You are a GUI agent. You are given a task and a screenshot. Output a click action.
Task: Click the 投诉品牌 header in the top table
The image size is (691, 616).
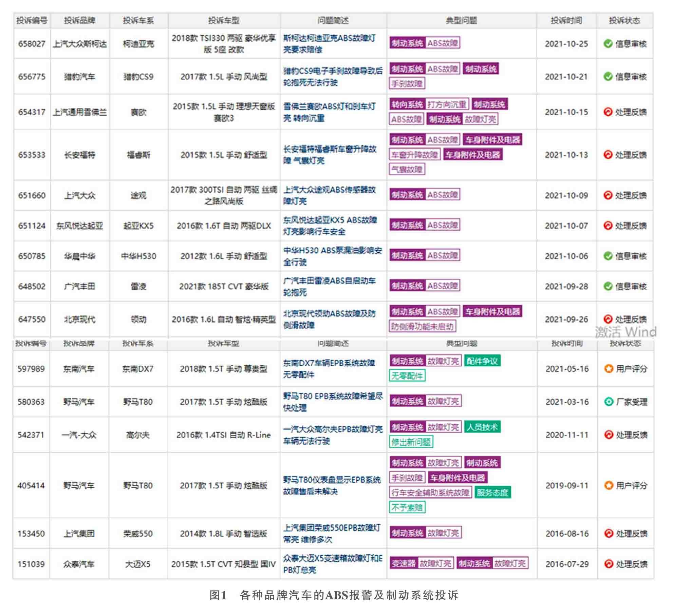79,20
